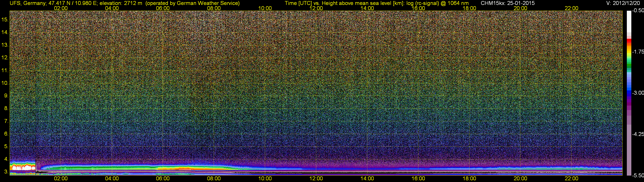Click the 06:00 label on the bottom time axis
The image size is (644, 182).
[163, 179]
